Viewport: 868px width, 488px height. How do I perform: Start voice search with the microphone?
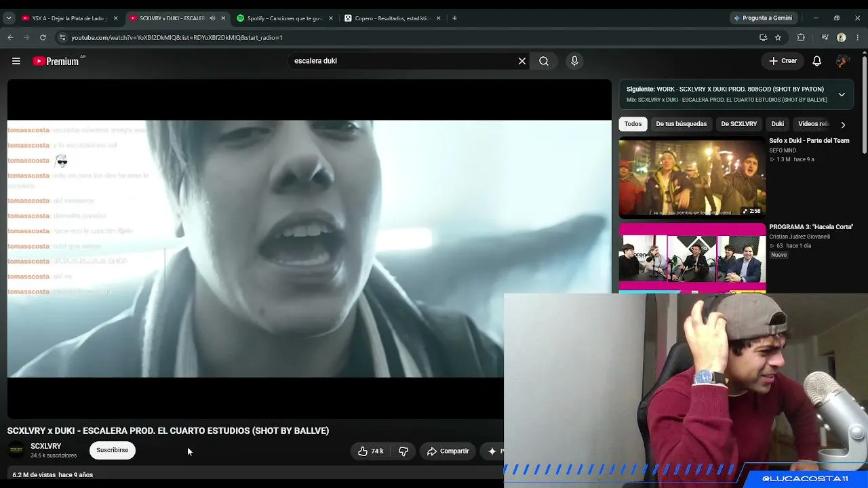[x=574, y=61]
